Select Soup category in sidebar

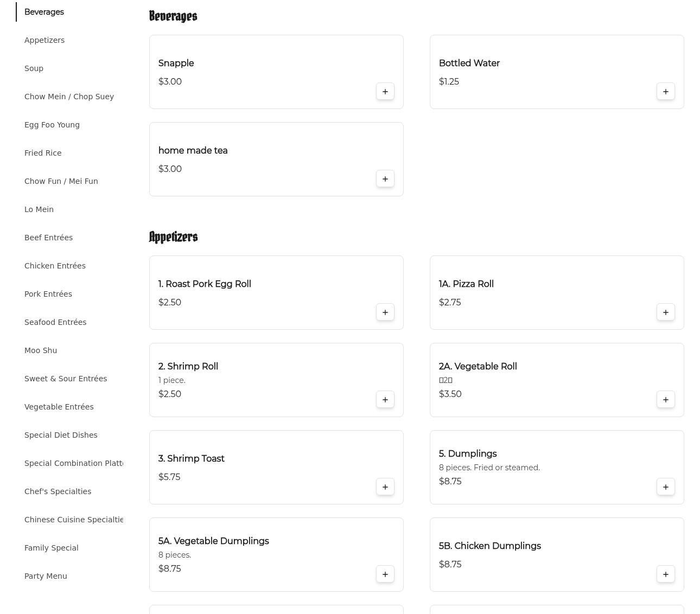click(x=34, y=68)
